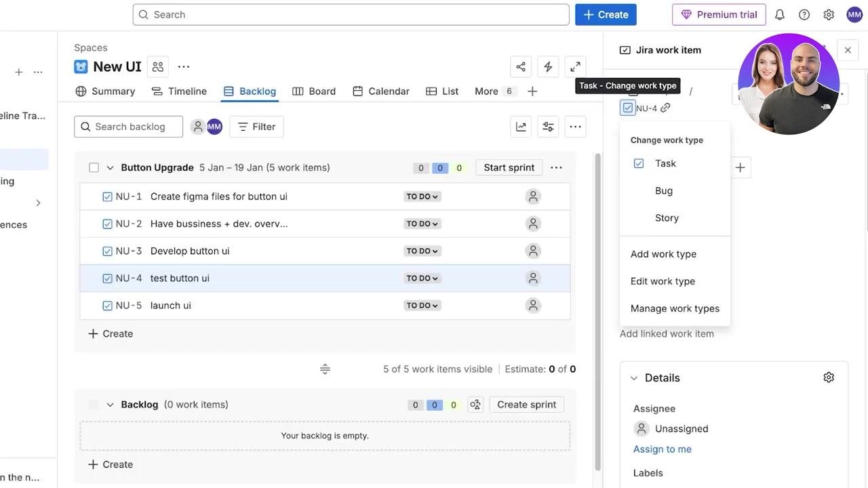868x488 pixels.
Task: Click the task checkbox icon for NU-2
Action: pos(107,224)
